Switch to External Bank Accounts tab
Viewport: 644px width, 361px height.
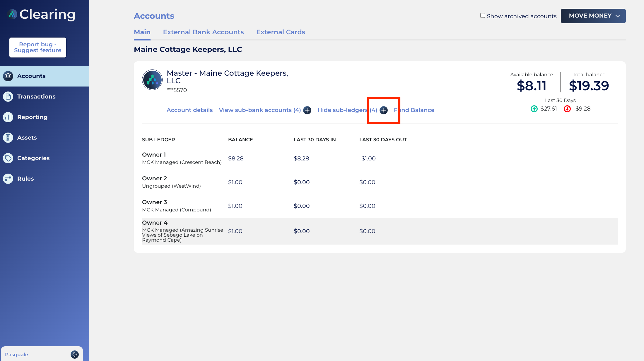203,32
